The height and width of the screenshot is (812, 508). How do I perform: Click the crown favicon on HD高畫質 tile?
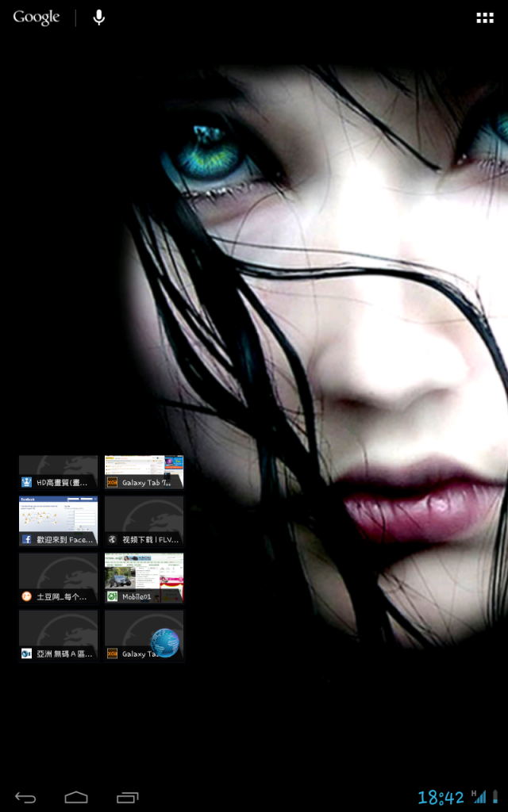click(x=26, y=483)
